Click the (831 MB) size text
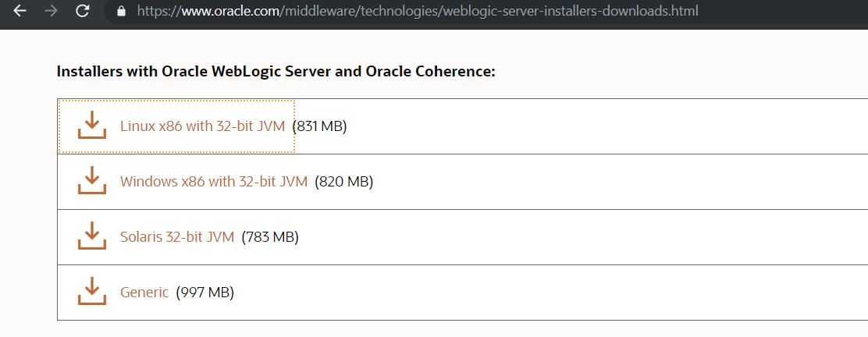Image resolution: width=868 pixels, height=337 pixels. coord(319,126)
